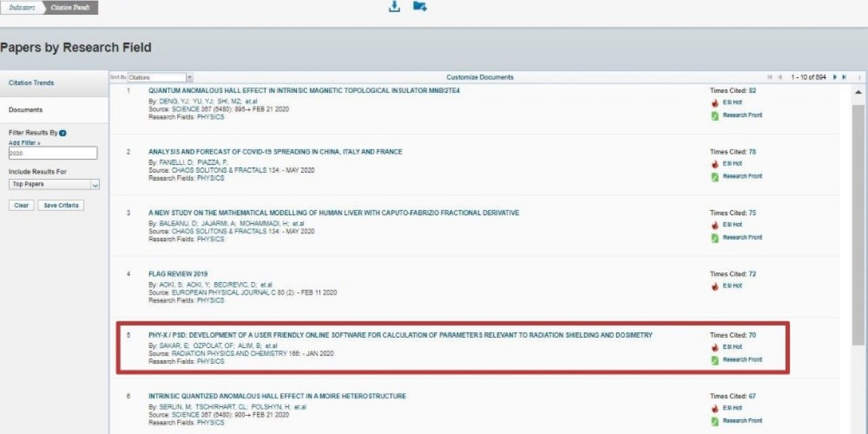Open the Sort By Citations dropdown

161,77
